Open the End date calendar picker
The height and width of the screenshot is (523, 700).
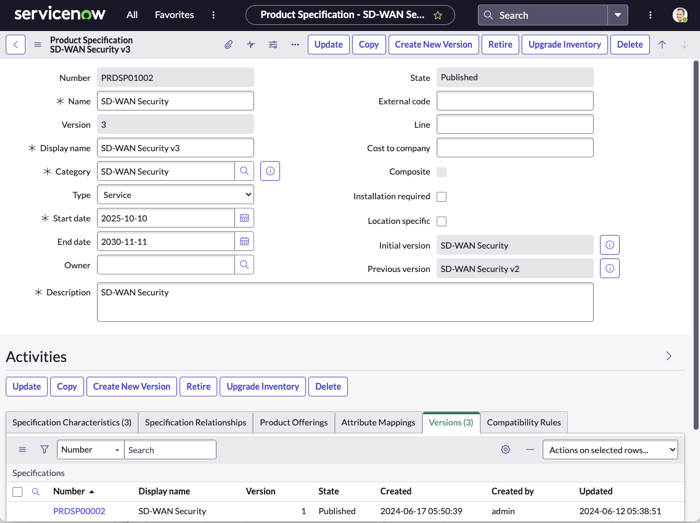(x=244, y=241)
